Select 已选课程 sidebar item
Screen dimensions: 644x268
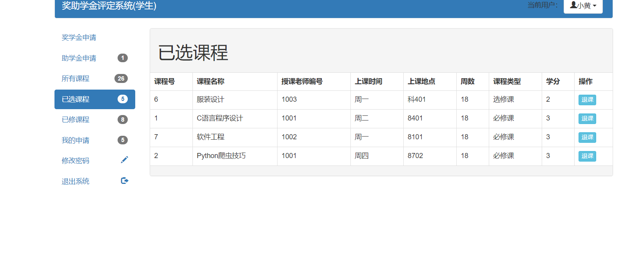pos(95,99)
